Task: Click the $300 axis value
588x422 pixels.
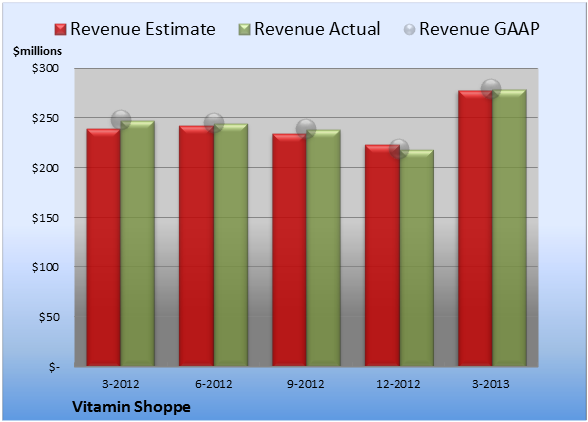Action: click(x=45, y=68)
